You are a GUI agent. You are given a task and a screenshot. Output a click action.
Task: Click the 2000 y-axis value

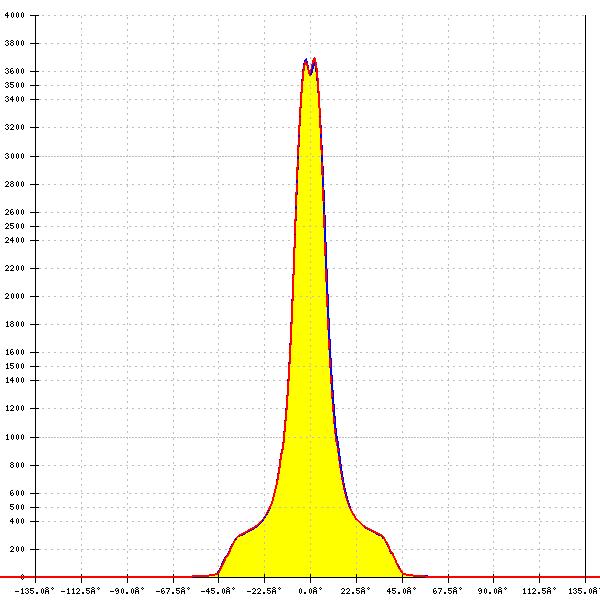point(15,296)
